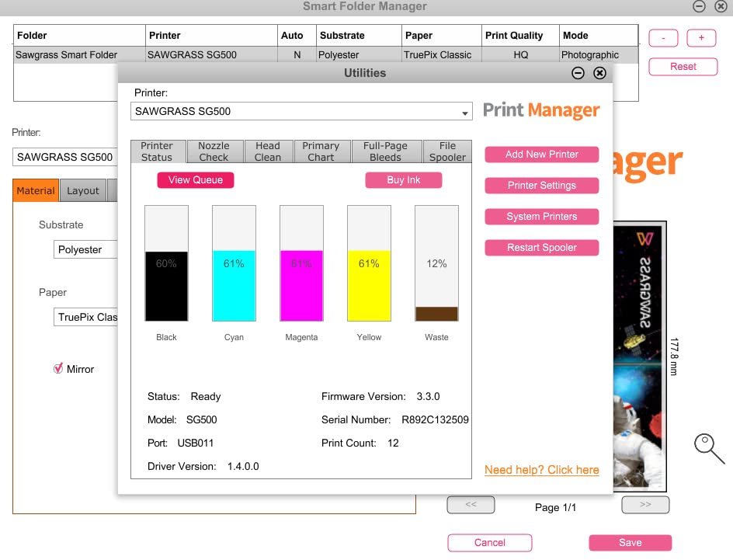Open System Printers
733x560 pixels.
click(x=542, y=217)
